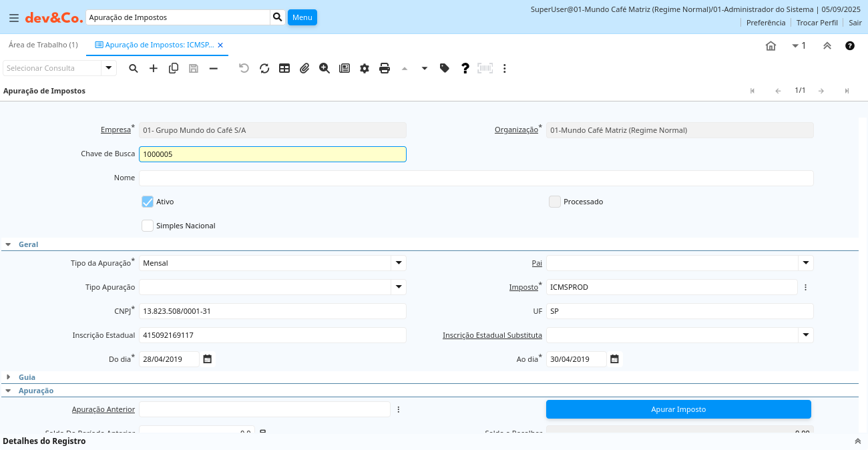Click the Print icon in toolbar
This screenshot has height=450, width=868.
[x=385, y=68]
